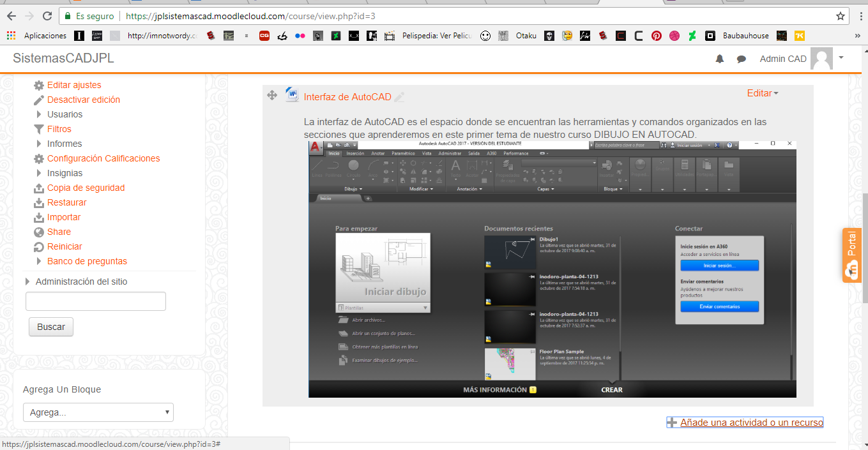The image size is (868, 450).
Task: Click the Buscar button
Action: pos(51,327)
